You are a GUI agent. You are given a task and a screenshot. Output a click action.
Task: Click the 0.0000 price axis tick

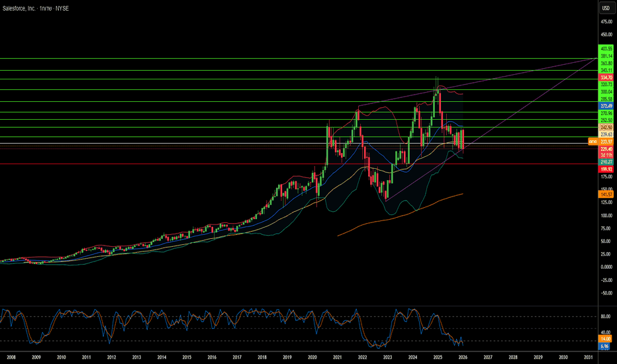pyautogui.click(x=606, y=267)
